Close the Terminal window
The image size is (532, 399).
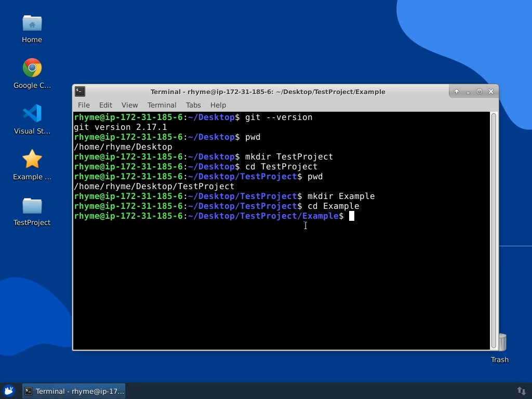coord(491,91)
